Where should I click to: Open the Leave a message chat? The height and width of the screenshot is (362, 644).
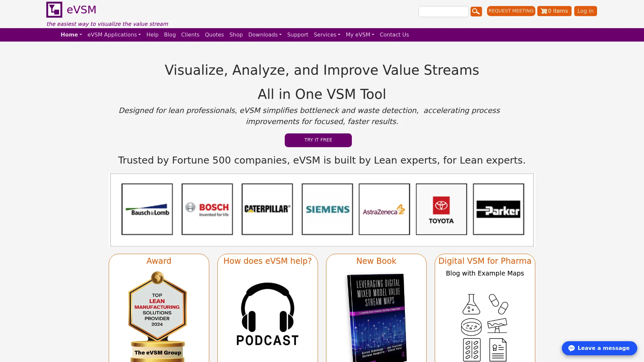click(x=599, y=348)
